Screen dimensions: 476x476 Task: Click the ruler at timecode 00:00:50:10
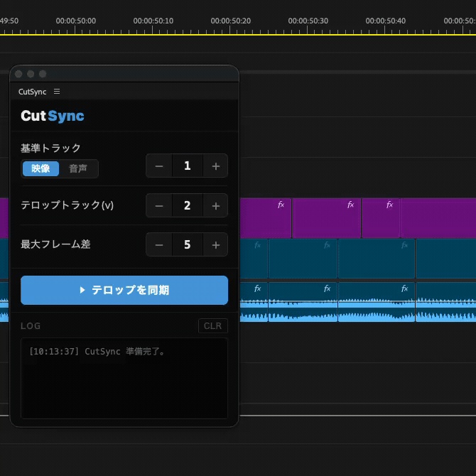(153, 21)
